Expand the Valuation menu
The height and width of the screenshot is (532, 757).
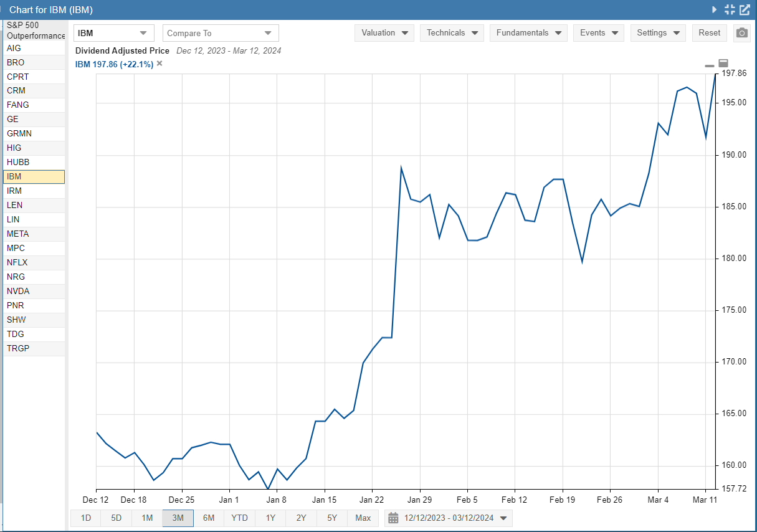(384, 33)
